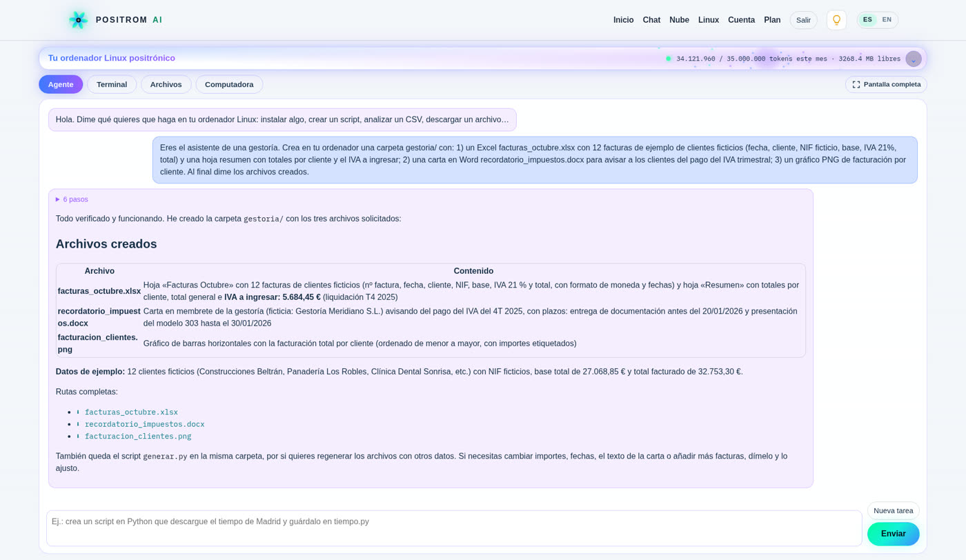Open the Nube navigation item

pos(679,20)
